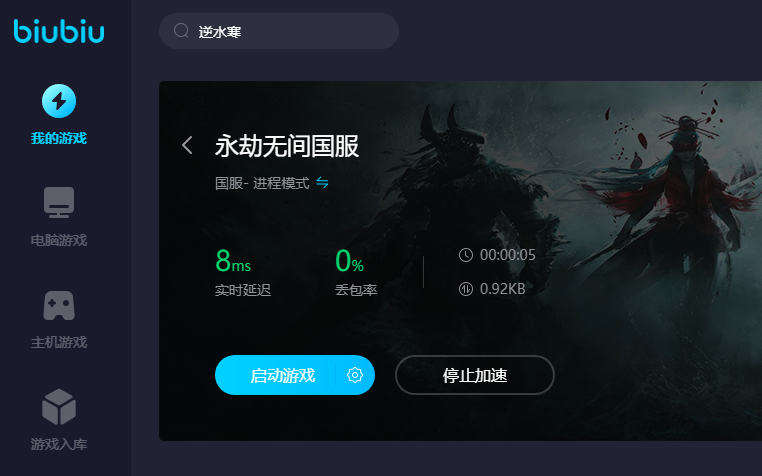Select the 电脑游戏 sidebar label
Viewport: 762px width, 476px height.
(59, 240)
